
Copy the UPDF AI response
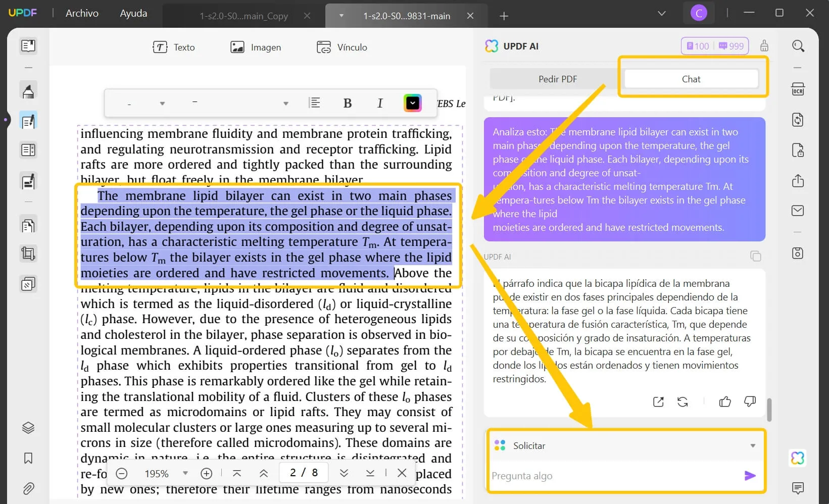coord(756,256)
